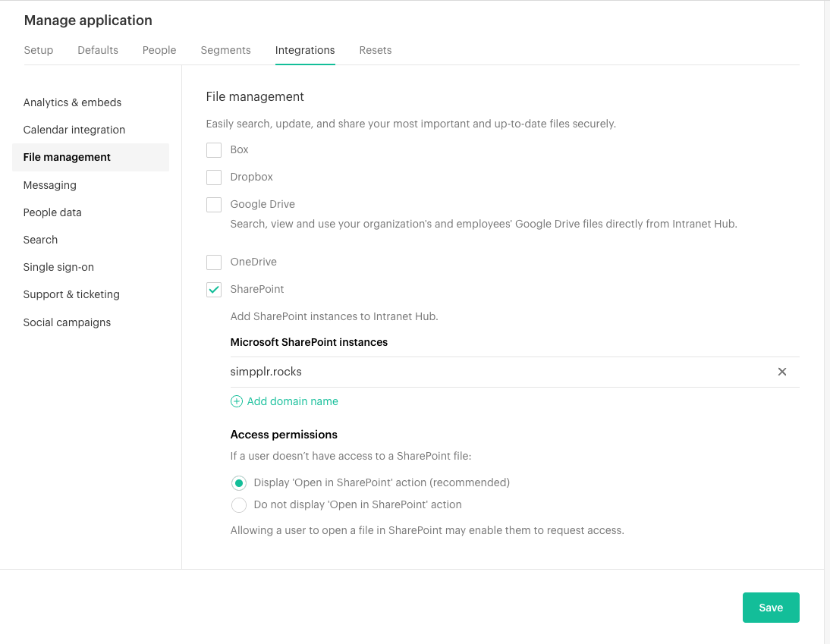Select "Do not display 'Open in SharePoint' action"
The height and width of the screenshot is (644, 830).
[239, 505]
